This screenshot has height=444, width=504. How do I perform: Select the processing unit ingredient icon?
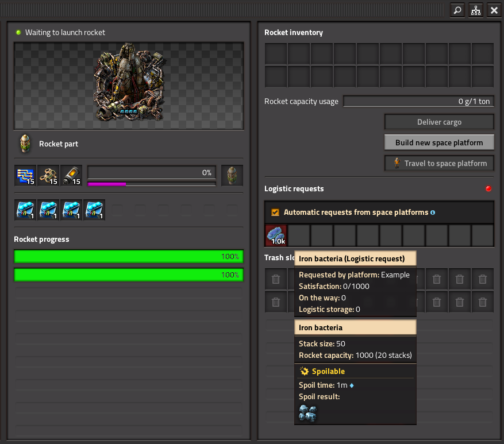click(26, 175)
